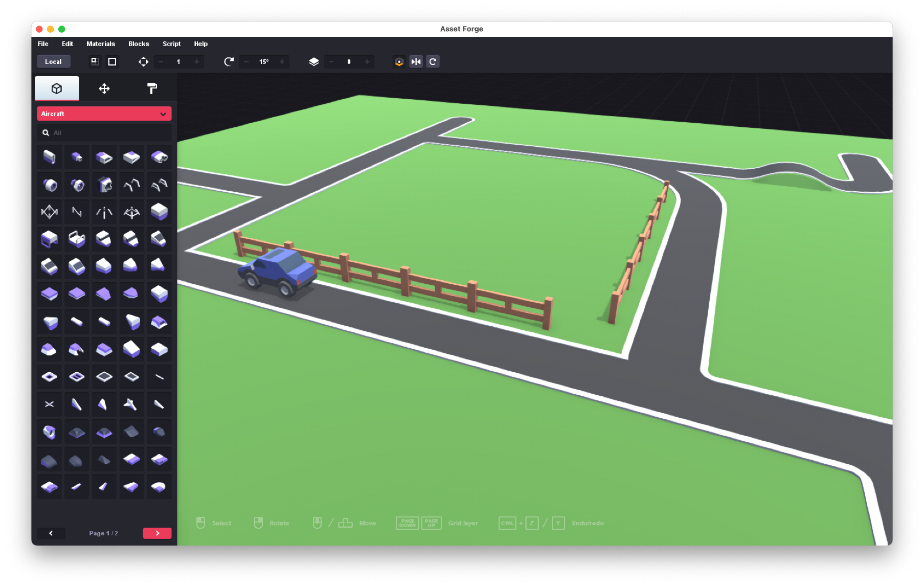
Task: Select the blocks cube tab
Action: tap(57, 88)
